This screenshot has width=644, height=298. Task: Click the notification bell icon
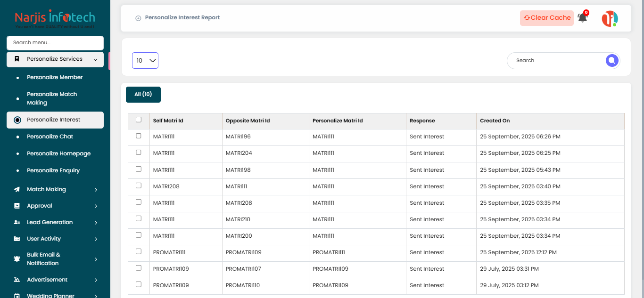582,18
